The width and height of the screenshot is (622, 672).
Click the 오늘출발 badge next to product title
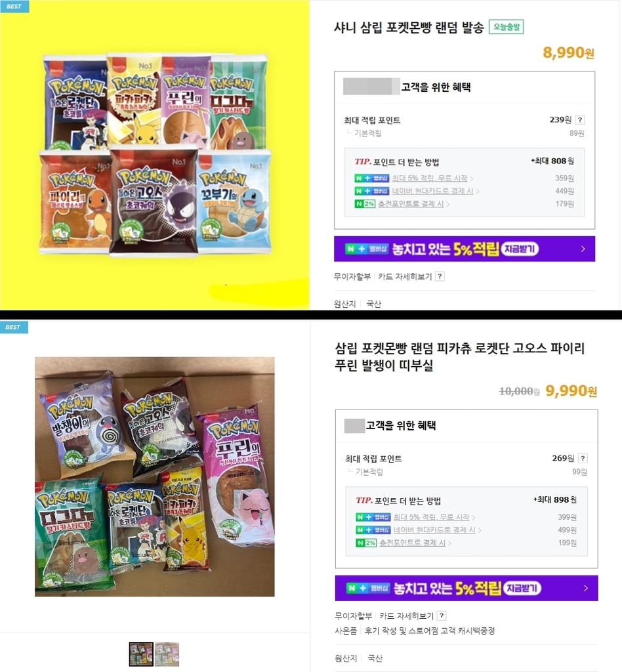point(506,27)
